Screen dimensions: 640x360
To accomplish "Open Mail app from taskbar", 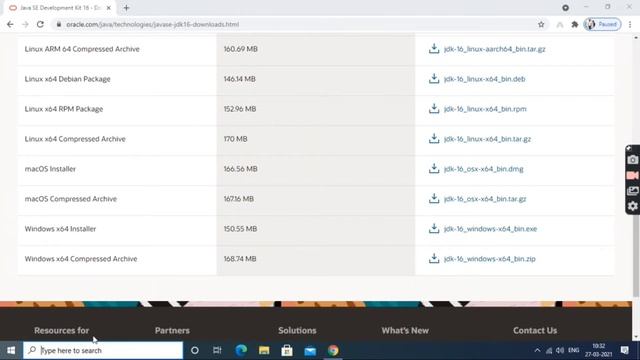I will point(310,350).
